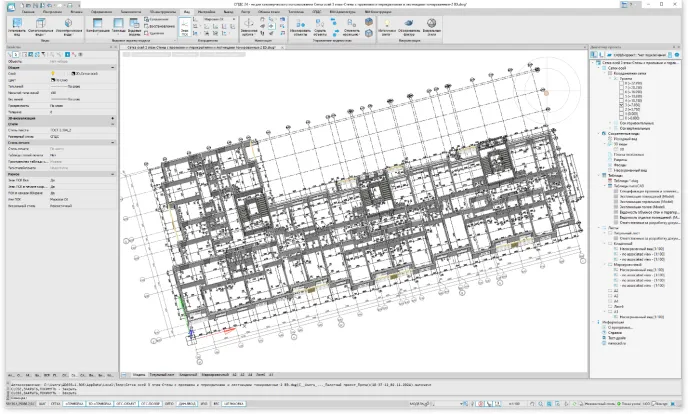The image size is (688, 414).
Task: Click the Конфигурация viewport icon
Action: 99,28
